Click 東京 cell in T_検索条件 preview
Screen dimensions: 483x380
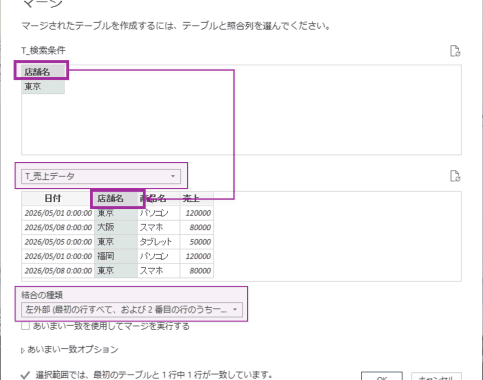[x=43, y=87]
